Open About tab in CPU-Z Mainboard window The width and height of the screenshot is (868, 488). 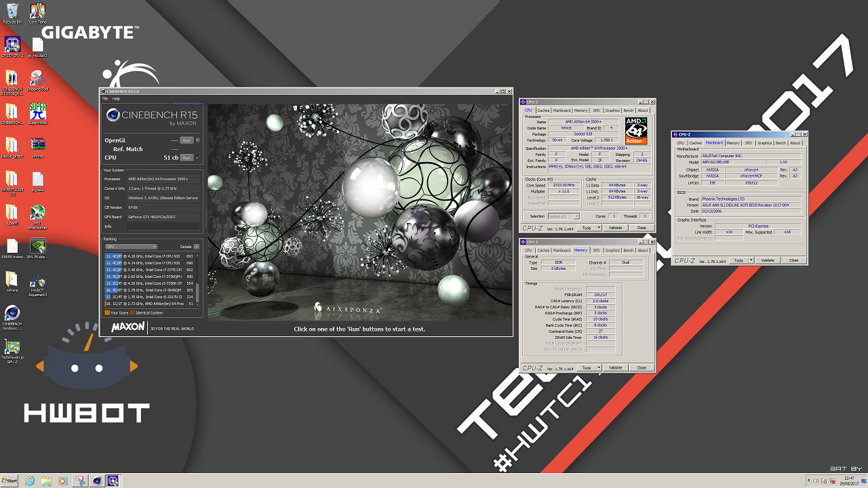(795, 143)
